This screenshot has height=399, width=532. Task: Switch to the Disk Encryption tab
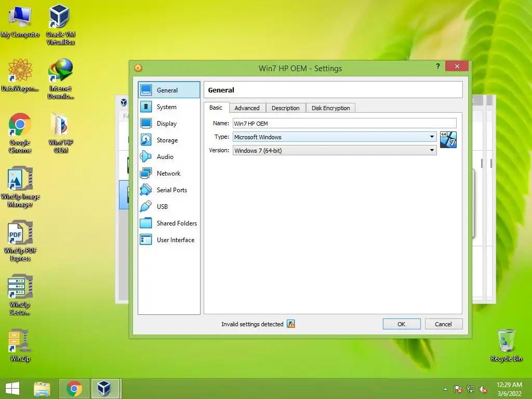[x=331, y=108]
